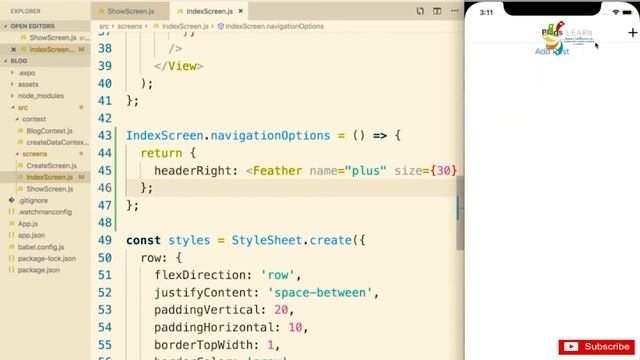Close IndexScreen.js from Open Editors list
This screenshot has width=640, height=360.
pyautogui.click(x=13, y=49)
